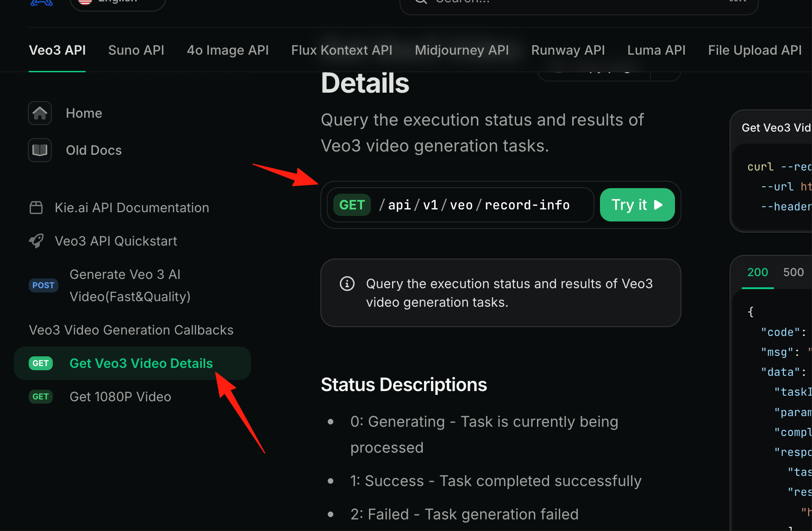Click the "data" key in JSON response
Screen dimensions: 812x531
point(781,372)
